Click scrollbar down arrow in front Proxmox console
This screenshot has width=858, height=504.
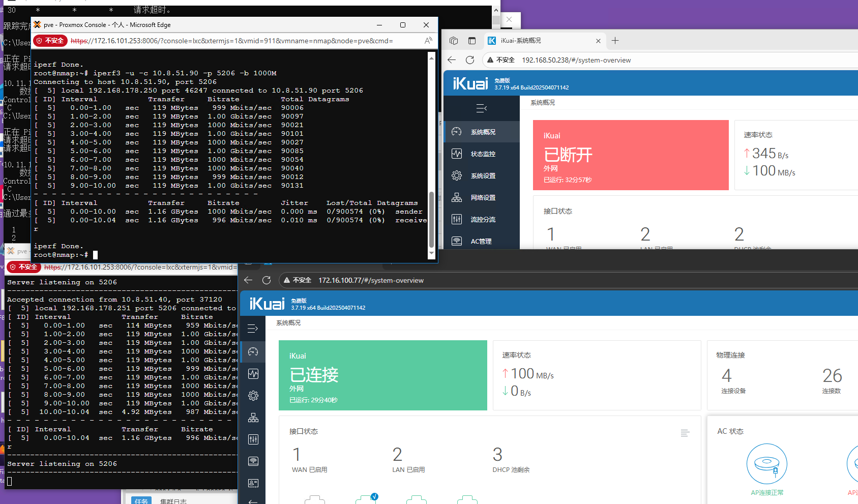pyautogui.click(x=432, y=253)
